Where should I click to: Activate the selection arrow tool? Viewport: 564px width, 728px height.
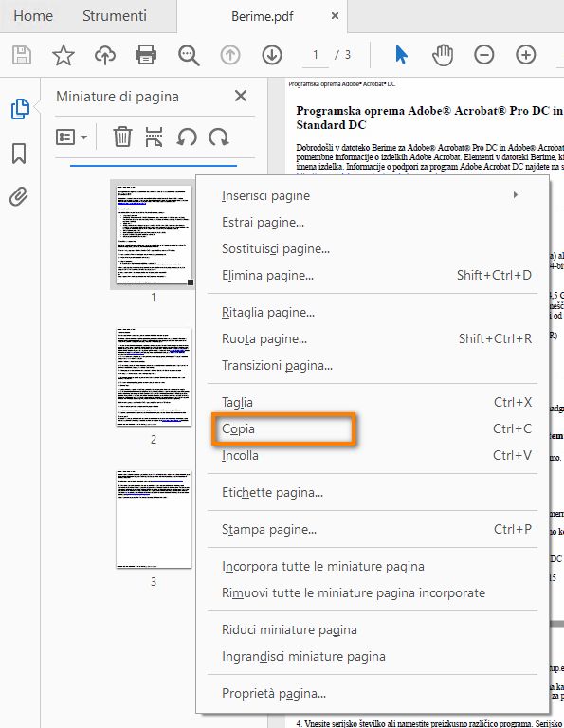401,55
